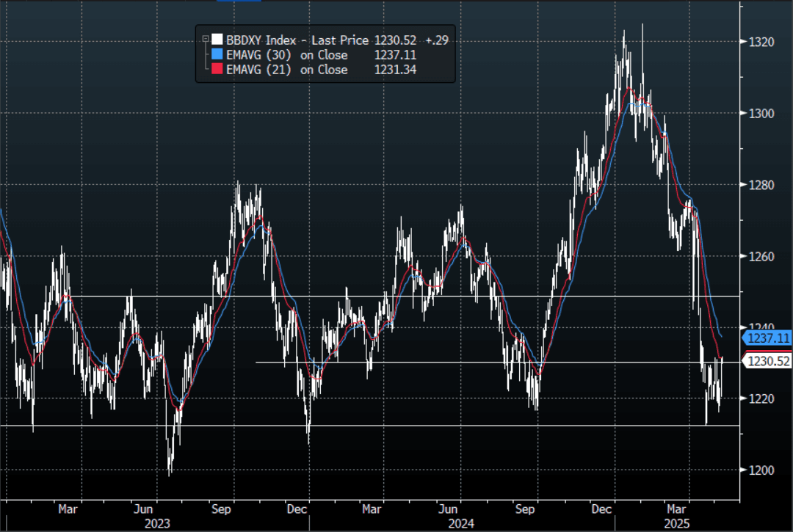Viewport: 793px width, 532px height.
Task: Click the 1200 level on price axis
Action: 762,470
